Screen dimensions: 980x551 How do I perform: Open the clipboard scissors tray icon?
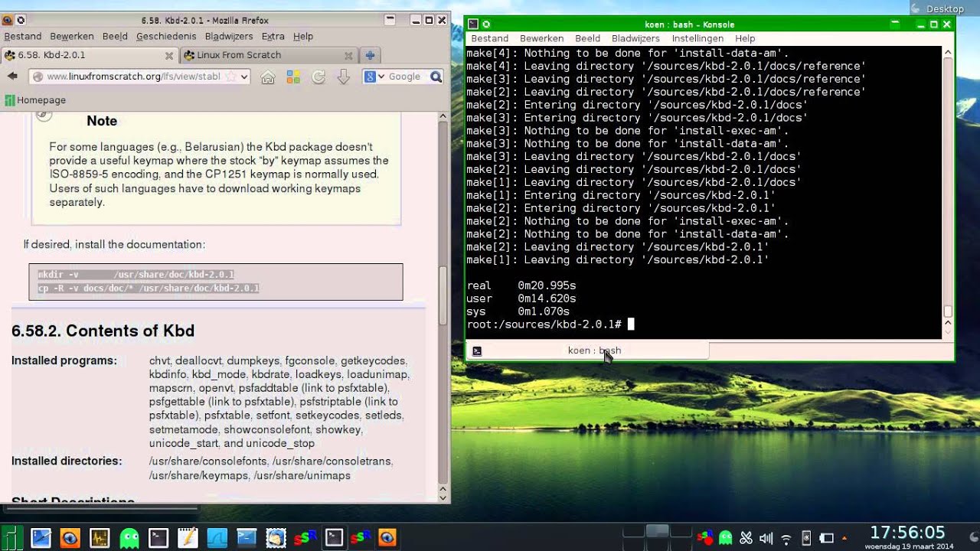746,538
